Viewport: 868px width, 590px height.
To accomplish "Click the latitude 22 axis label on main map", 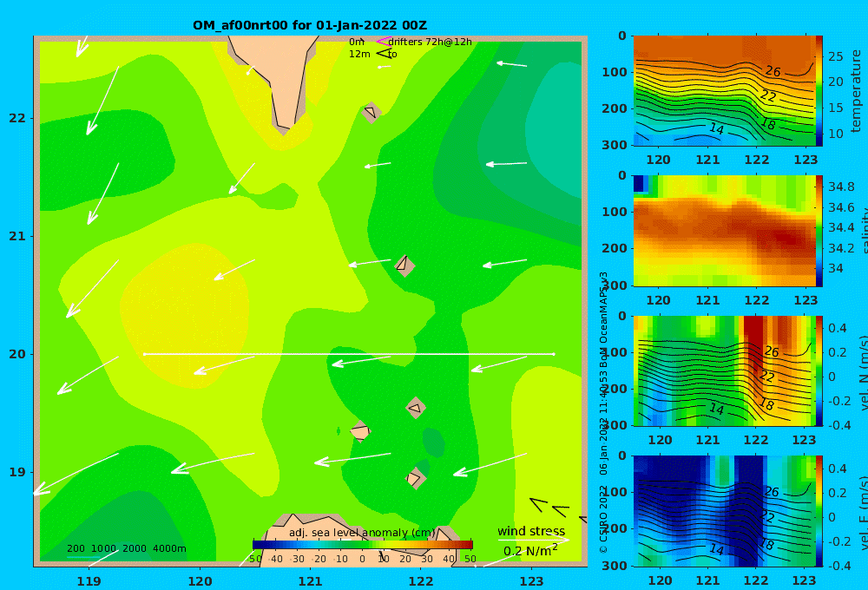I will click(17, 118).
